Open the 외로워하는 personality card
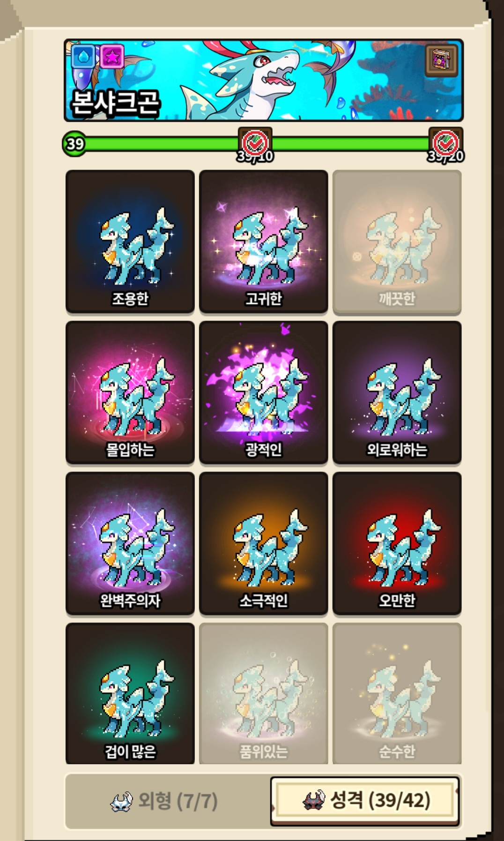This screenshot has height=841, width=504. pyautogui.click(x=397, y=392)
